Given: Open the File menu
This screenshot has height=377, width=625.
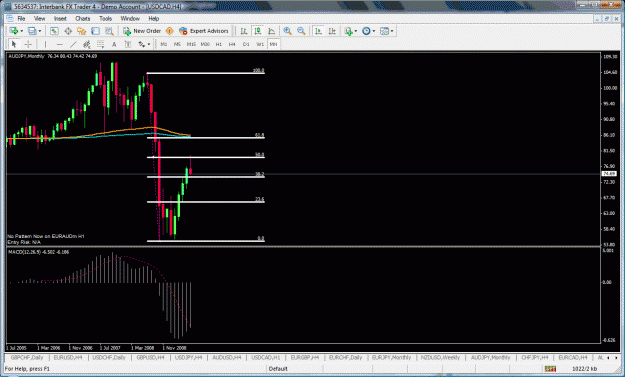Looking at the screenshot, I should coord(21,19).
